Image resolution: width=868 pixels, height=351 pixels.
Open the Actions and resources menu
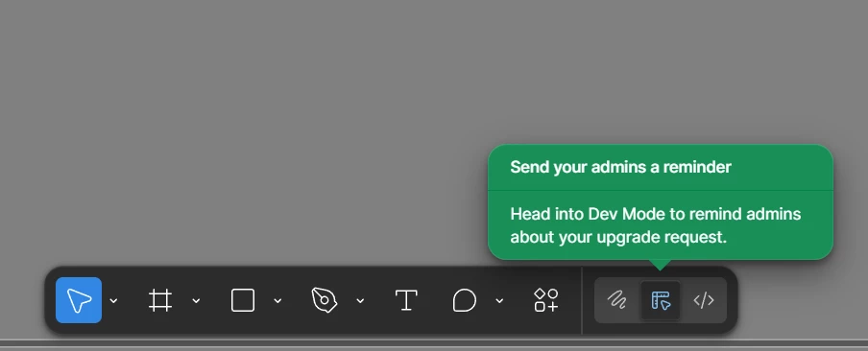point(545,300)
